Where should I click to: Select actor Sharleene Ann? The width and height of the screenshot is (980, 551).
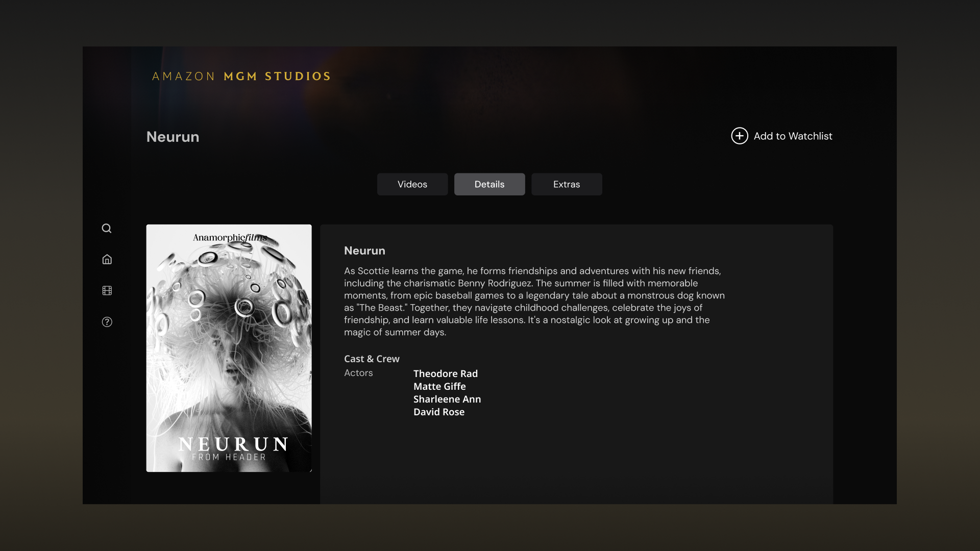click(x=447, y=399)
